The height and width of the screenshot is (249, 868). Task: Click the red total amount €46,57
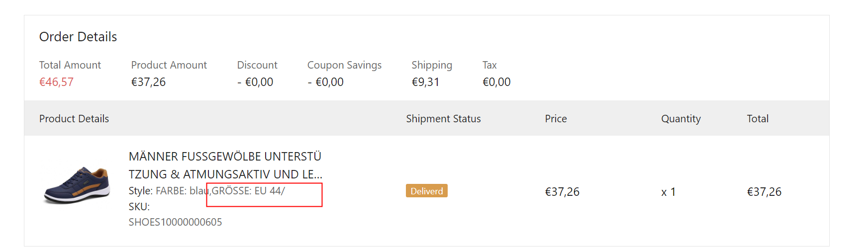pyautogui.click(x=56, y=82)
